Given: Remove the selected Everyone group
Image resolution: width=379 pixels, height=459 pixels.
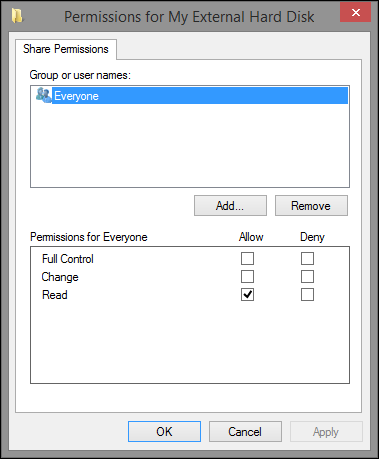Looking at the screenshot, I should [x=311, y=206].
